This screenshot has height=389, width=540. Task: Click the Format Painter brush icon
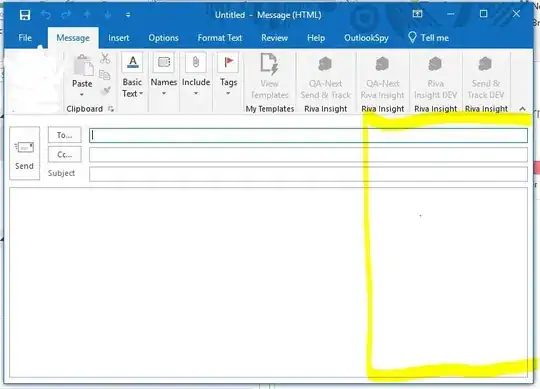105,91
